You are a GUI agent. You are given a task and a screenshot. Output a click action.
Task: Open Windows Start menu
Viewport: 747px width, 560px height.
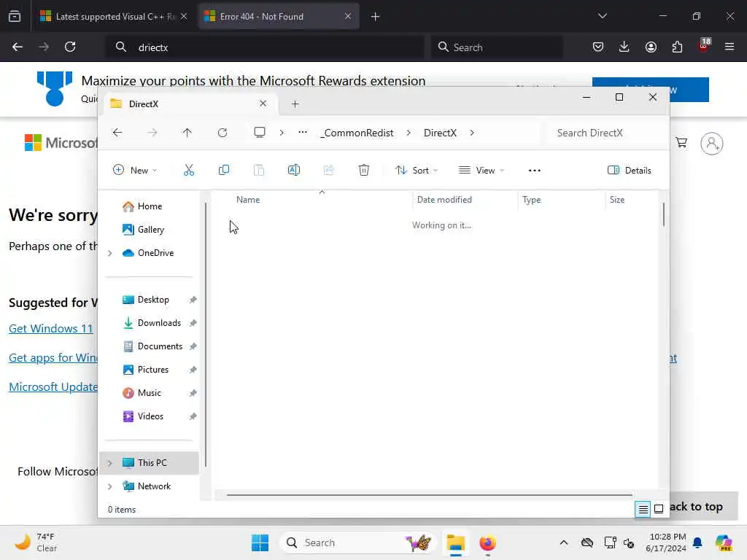(x=260, y=542)
